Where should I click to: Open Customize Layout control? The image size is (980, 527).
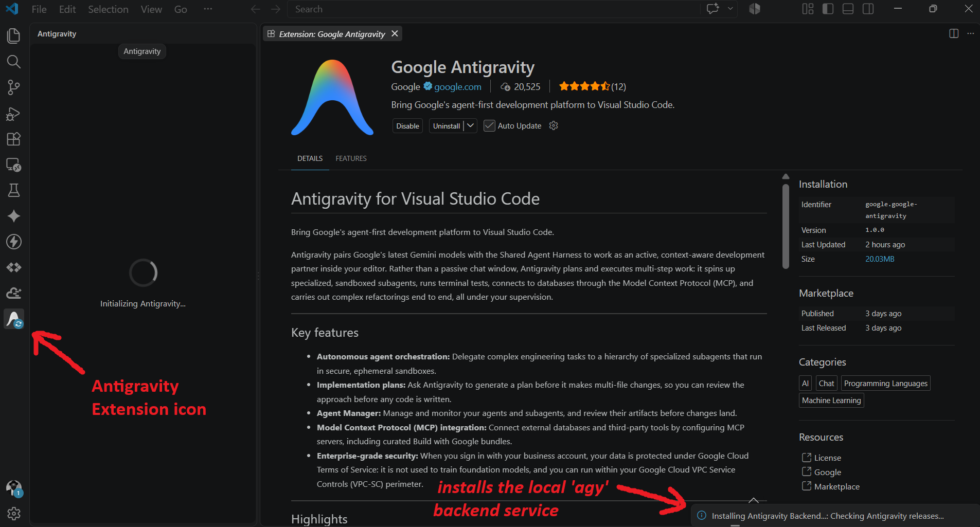point(808,9)
